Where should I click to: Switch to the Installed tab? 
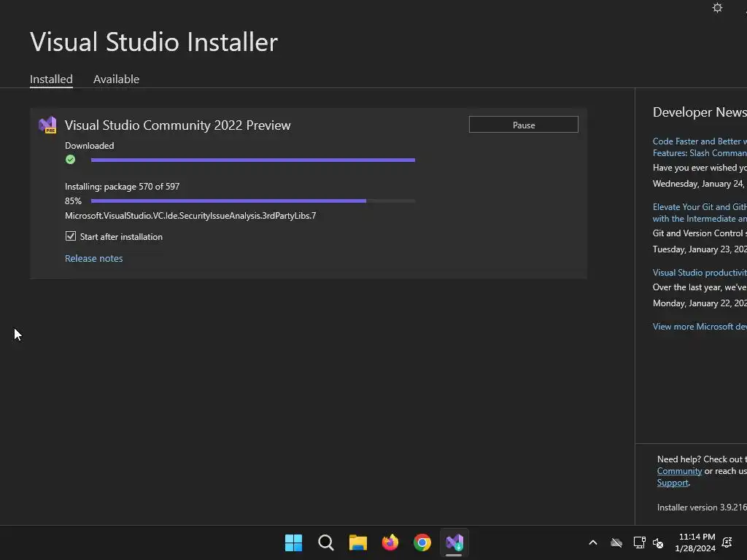pos(52,79)
